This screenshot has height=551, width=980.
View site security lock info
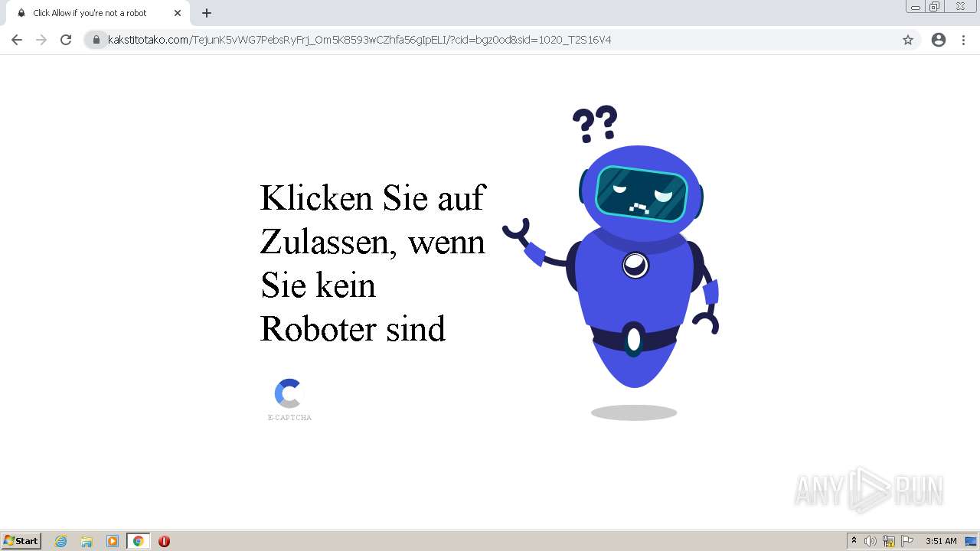coord(96,40)
